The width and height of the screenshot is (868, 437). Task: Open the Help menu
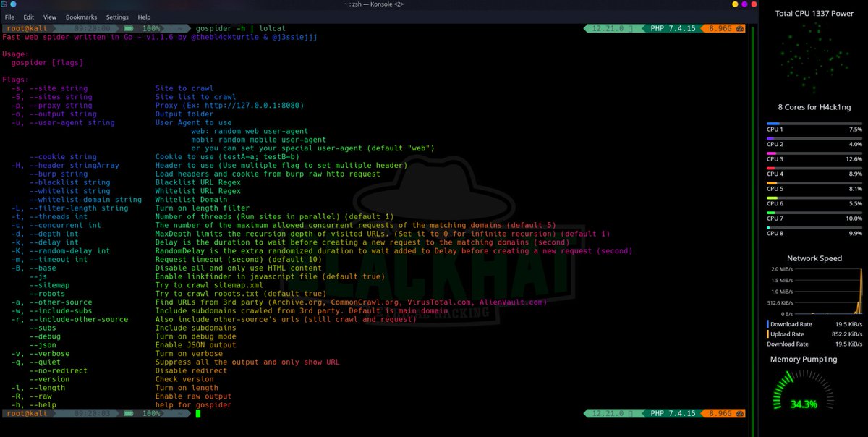(144, 17)
